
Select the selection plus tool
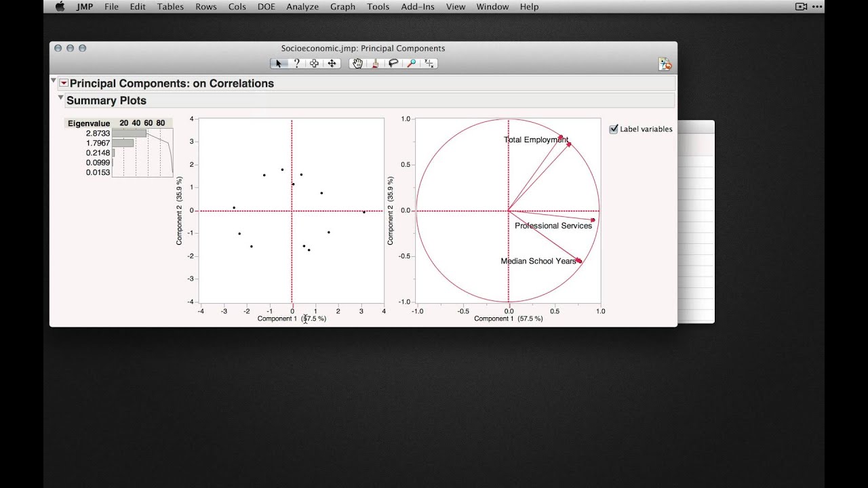click(314, 64)
